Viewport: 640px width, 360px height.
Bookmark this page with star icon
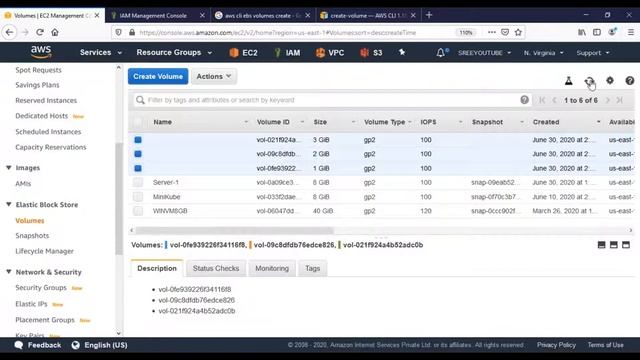click(x=518, y=32)
